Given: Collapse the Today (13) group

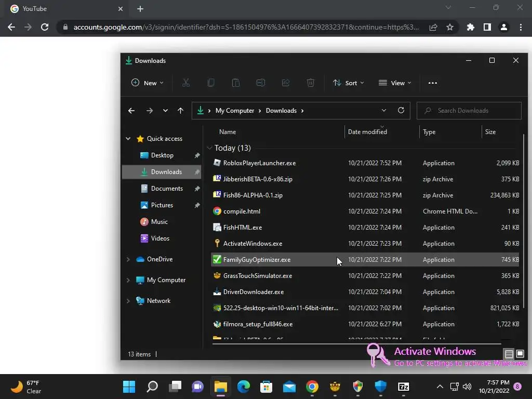Looking at the screenshot, I should tap(209, 148).
